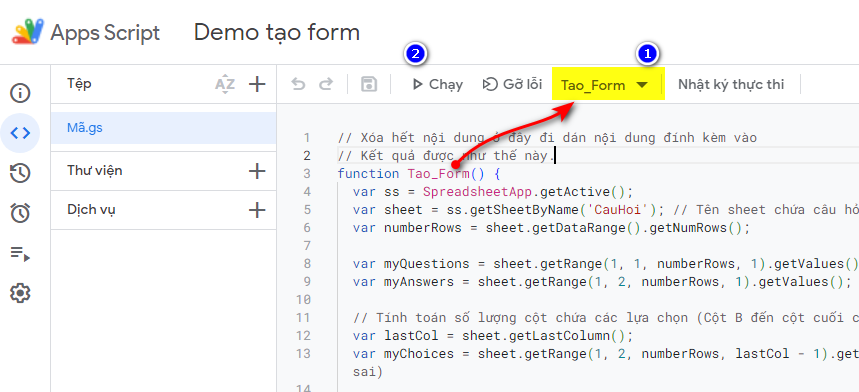
Task: Open the Triggers alarm clock icon
Action: (20, 212)
